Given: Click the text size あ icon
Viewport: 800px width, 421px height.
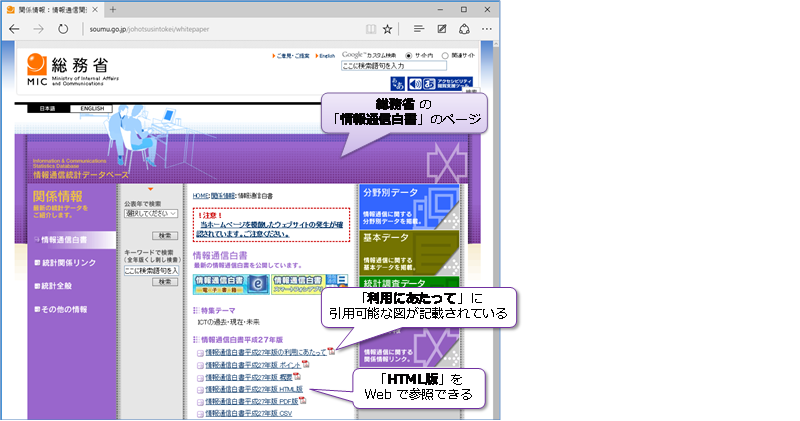Looking at the screenshot, I should [397, 83].
